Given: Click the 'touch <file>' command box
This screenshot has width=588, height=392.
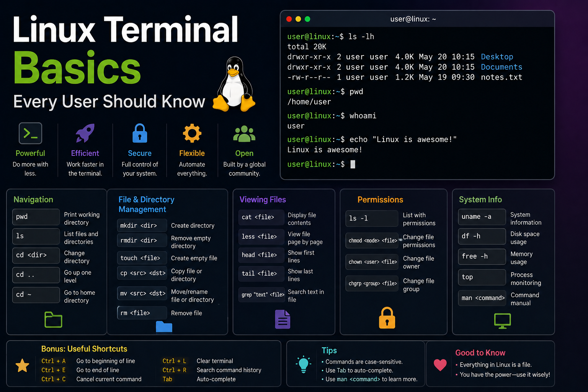Looking at the screenshot, I should [x=142, y=258].
